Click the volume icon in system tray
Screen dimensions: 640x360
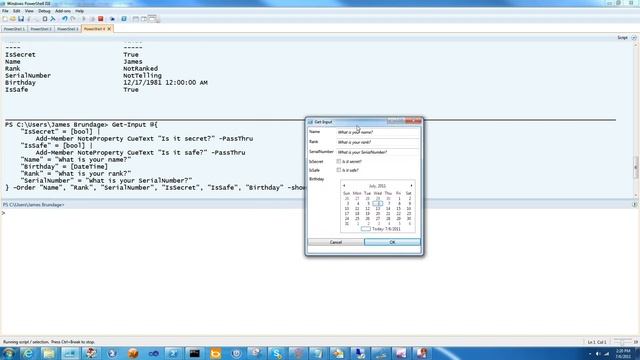(x=598, y=354)
